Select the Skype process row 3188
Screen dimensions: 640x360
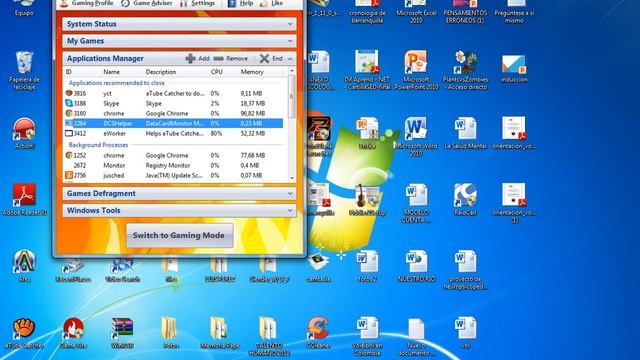pos(174,104)
